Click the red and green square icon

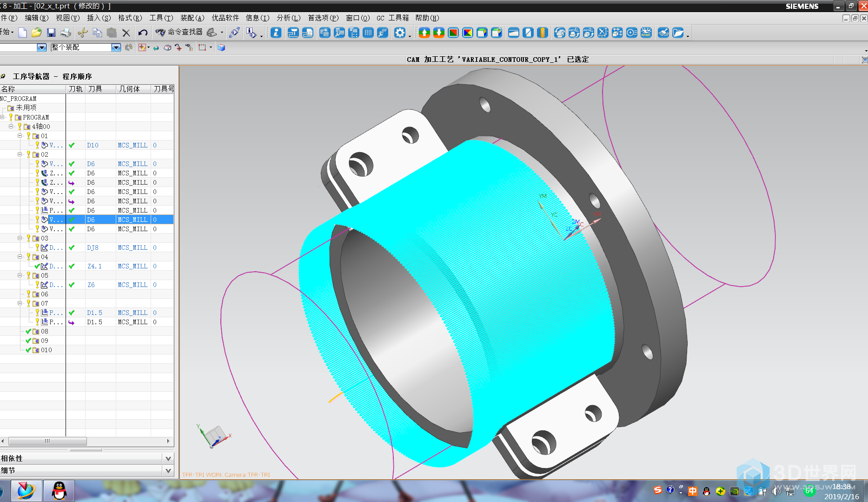(x=453, y=33)
